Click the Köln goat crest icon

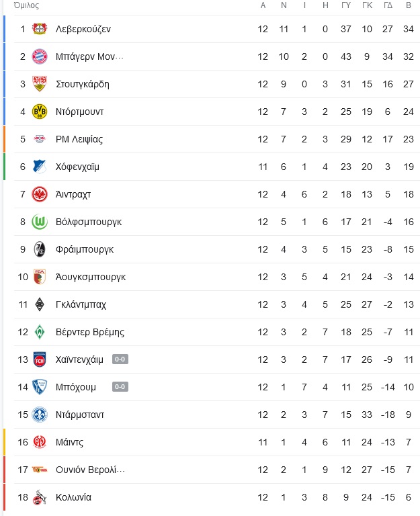tap(40, 497)
